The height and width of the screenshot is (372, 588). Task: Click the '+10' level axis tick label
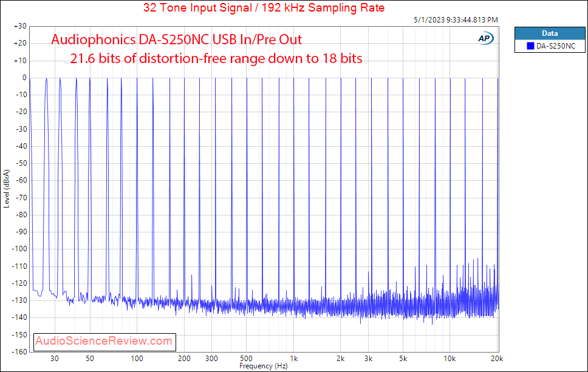point(20,60)
